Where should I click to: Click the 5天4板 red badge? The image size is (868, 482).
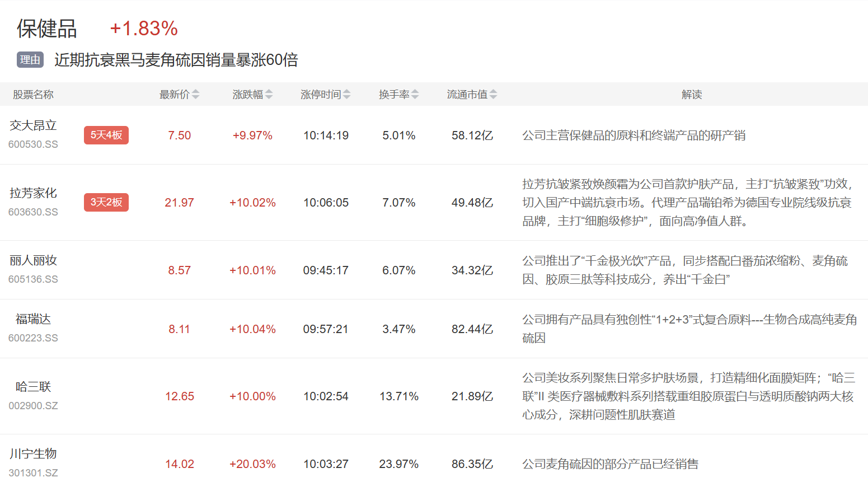click(x=106, y=135)
